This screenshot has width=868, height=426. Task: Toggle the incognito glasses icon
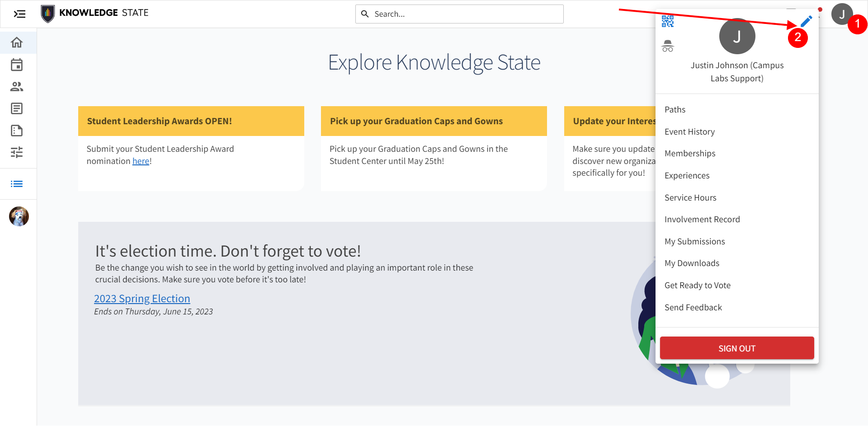(x=668, y=46)
